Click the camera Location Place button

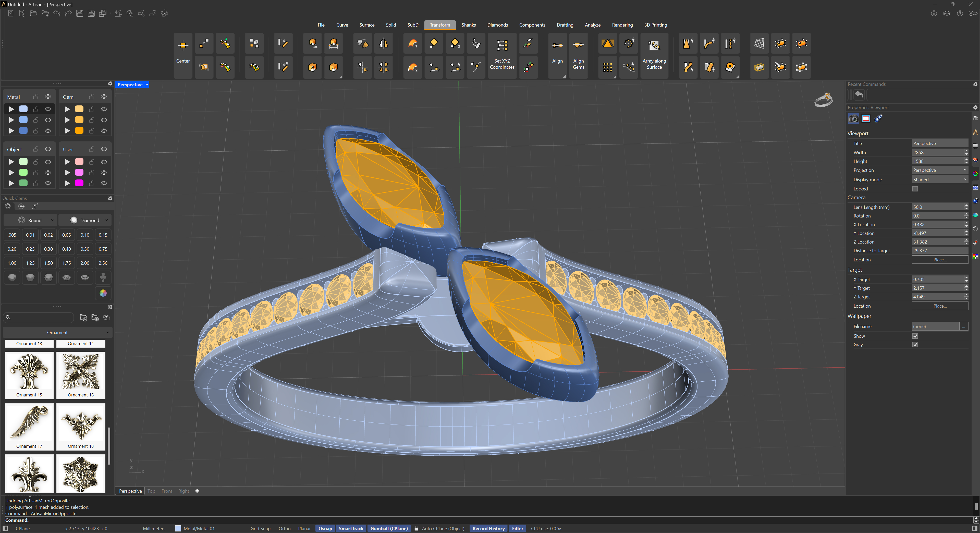click(x=940, y=260)
